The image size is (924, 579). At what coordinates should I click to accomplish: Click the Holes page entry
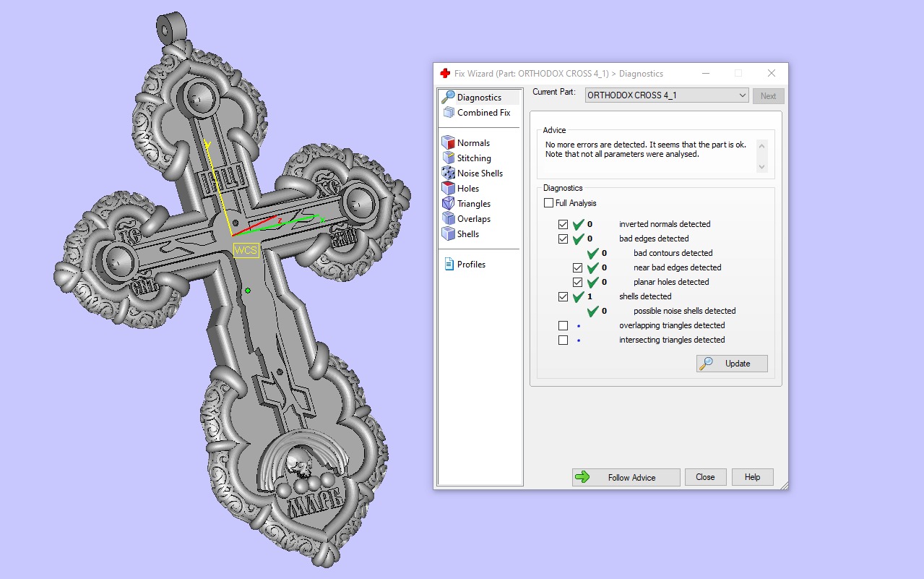tap(468, 189)
